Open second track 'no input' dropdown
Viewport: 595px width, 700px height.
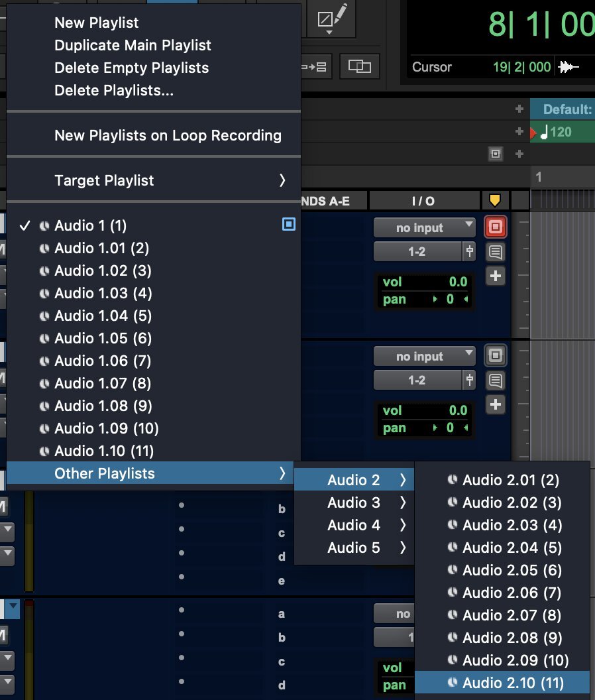pyautogui.click(x=424, y=356)
